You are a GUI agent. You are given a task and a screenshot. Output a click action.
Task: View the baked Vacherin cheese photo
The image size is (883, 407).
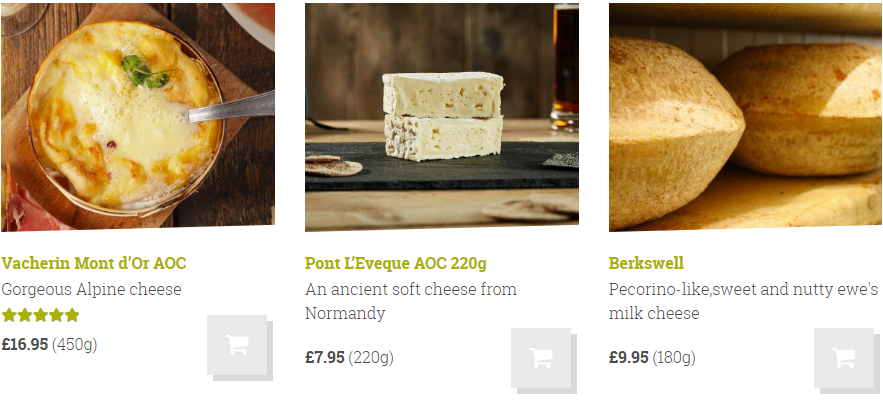138,117
